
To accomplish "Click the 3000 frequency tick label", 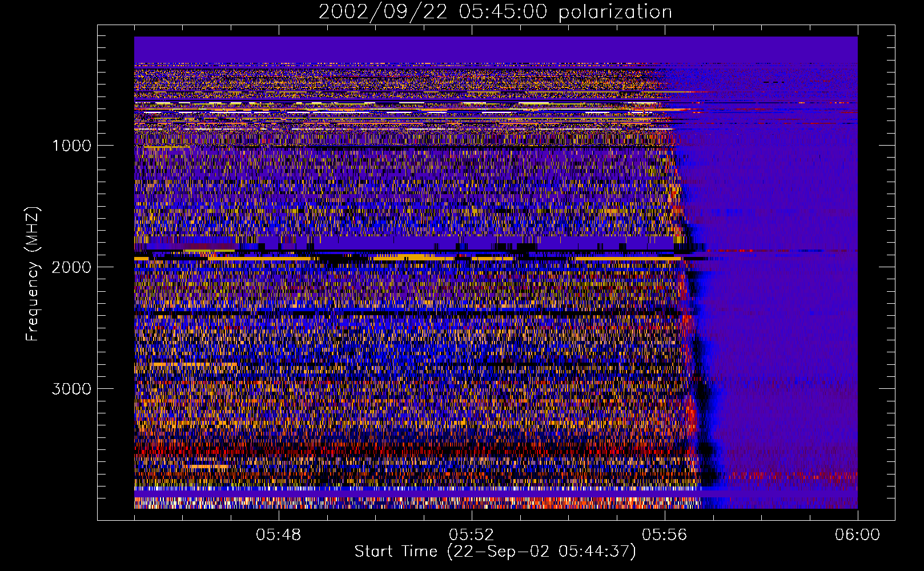I will [71, 389].
